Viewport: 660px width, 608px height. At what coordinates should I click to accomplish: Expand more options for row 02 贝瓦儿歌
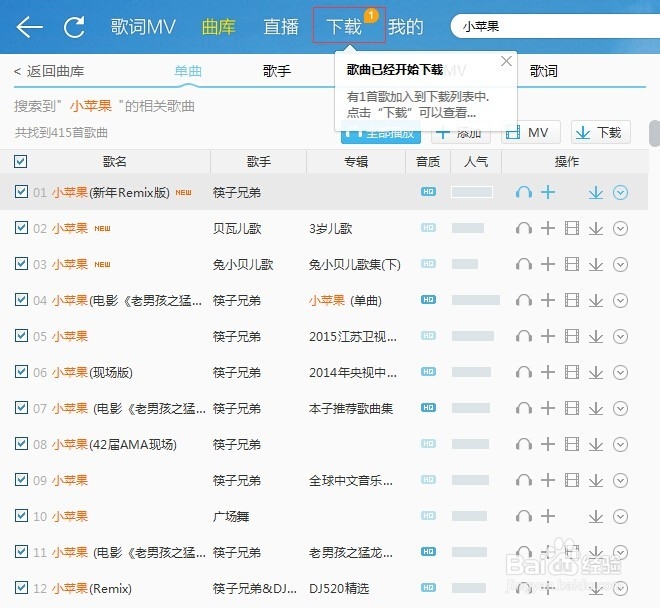(x=620, y=229)
